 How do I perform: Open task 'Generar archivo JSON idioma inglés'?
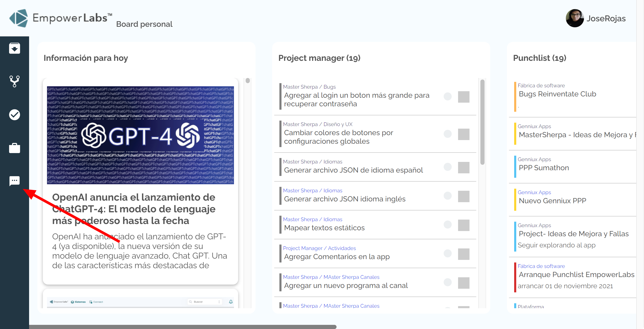point(345,199)
